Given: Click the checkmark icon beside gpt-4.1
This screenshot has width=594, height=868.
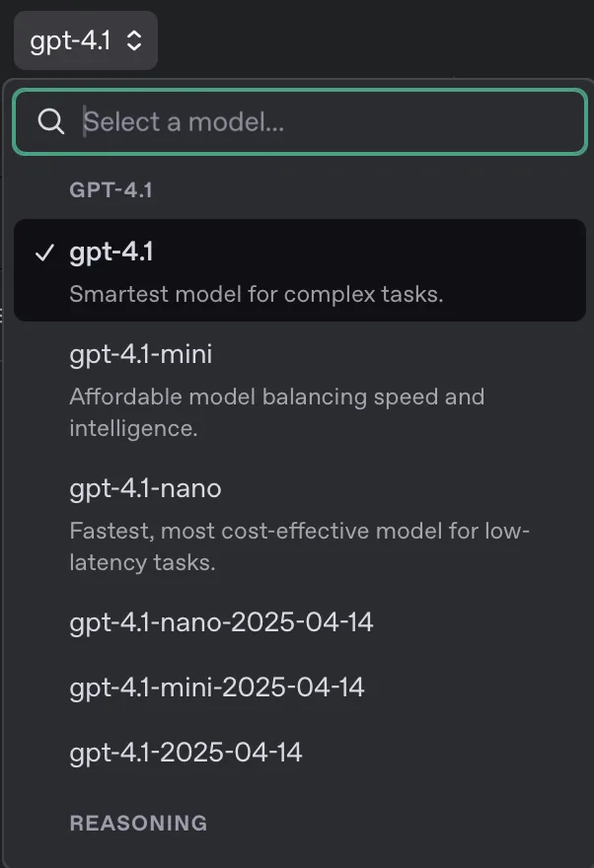Looking at the screenshot, I should click(44, 253).
